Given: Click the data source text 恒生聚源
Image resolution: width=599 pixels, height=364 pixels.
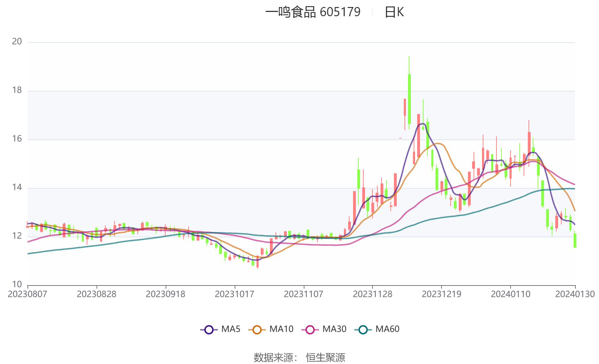Looking at the screenshot, I should pyautogui.click(x=325, y=357).
